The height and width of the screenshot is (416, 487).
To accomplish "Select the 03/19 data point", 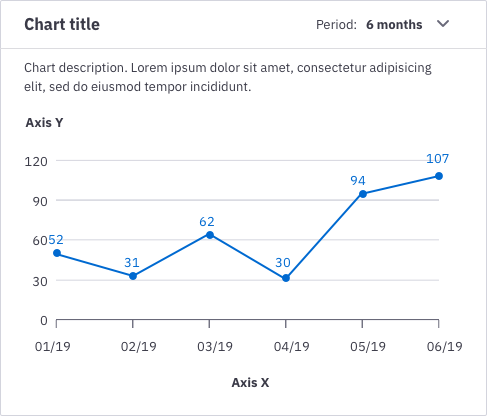I will [210, 235].
